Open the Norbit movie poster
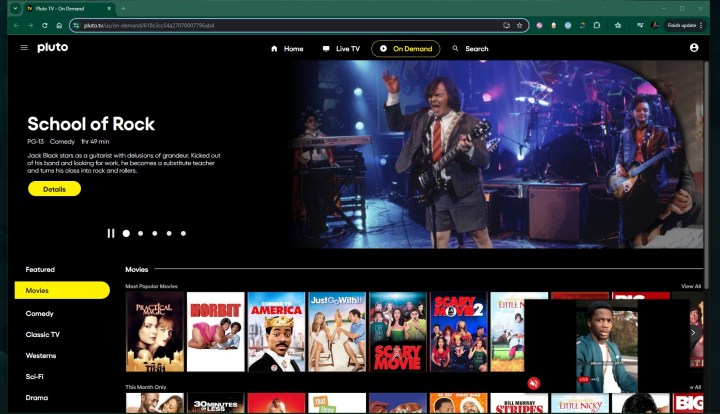720x414 pixels. tap(216, 331)
